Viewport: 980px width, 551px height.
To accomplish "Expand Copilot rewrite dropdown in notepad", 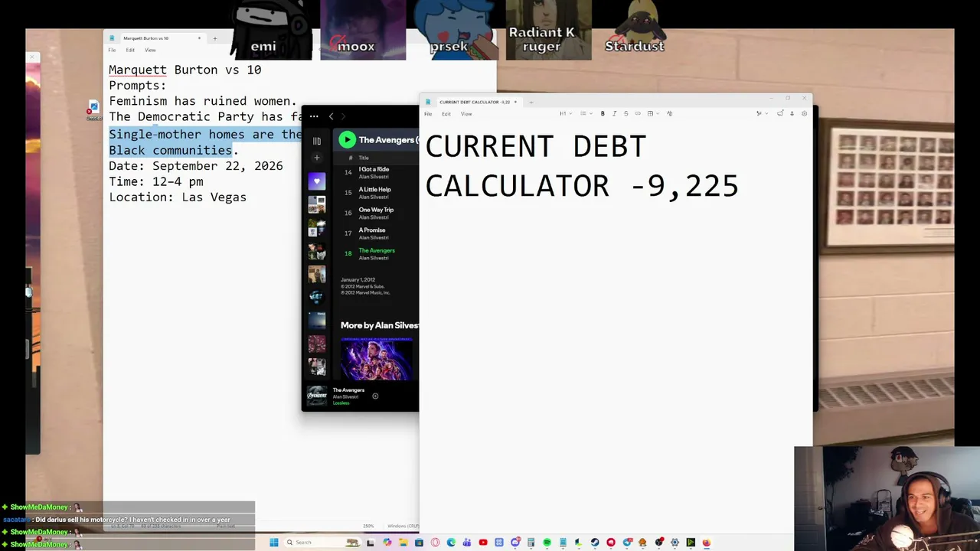I will tap(761, 113).
